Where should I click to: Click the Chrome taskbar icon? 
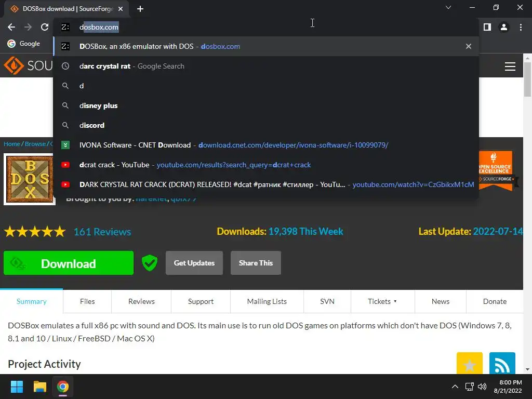(62, 387)
